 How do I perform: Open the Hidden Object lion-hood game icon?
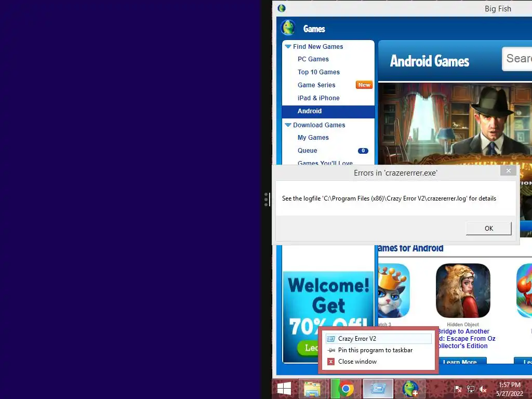coord(463,291)
